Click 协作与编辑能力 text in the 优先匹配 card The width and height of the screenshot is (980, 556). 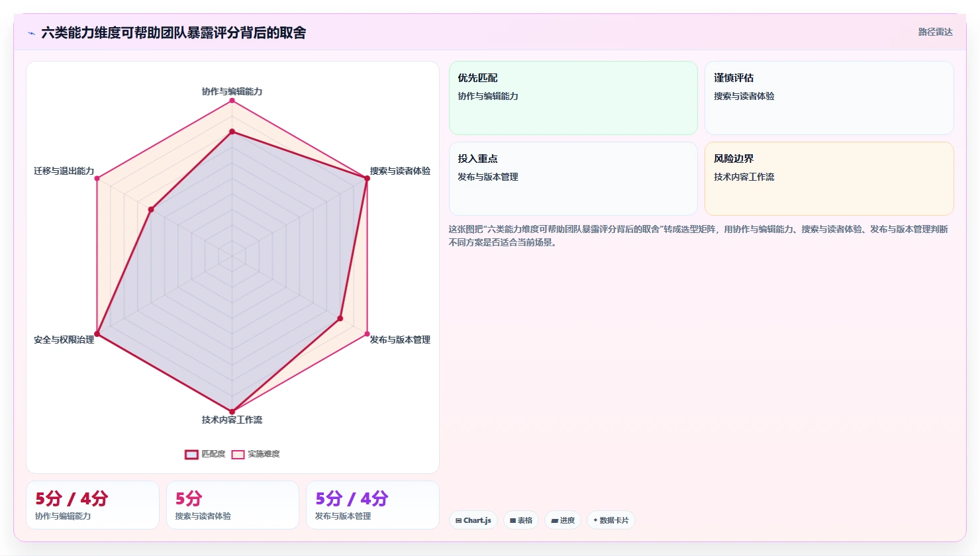point(488,96)
